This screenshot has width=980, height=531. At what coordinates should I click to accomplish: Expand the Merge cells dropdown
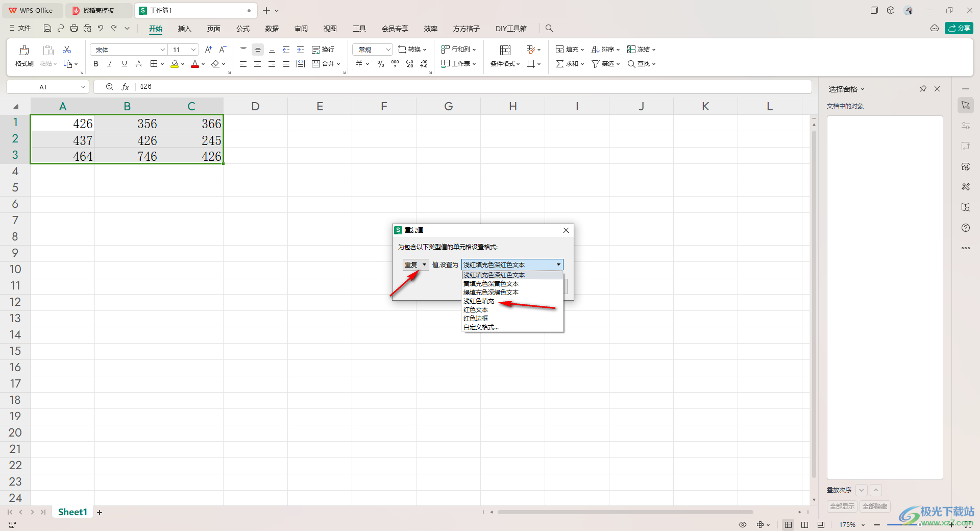[x=338, y=64]
